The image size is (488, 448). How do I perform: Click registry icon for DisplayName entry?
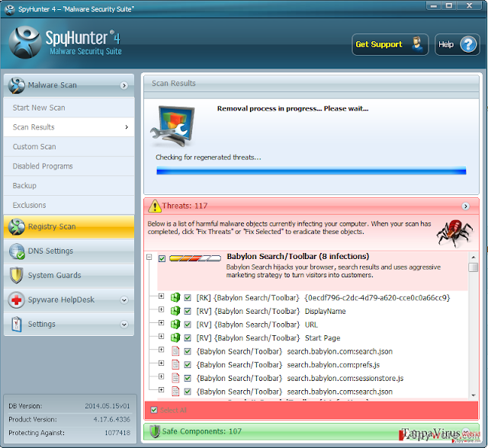(x=175, y=311)
